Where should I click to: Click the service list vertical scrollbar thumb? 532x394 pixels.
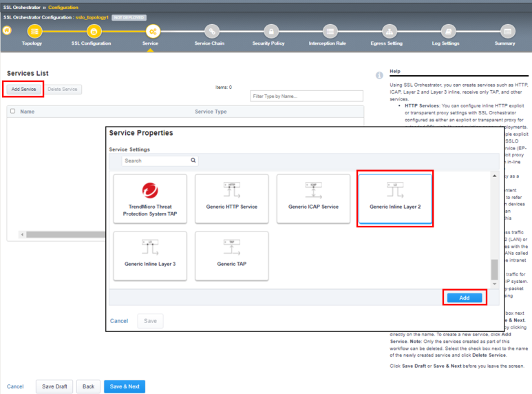click(x=495, y=269)
